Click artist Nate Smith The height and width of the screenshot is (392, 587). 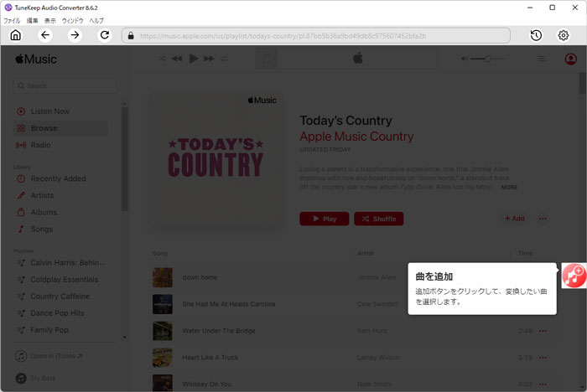tap(374, 384)
